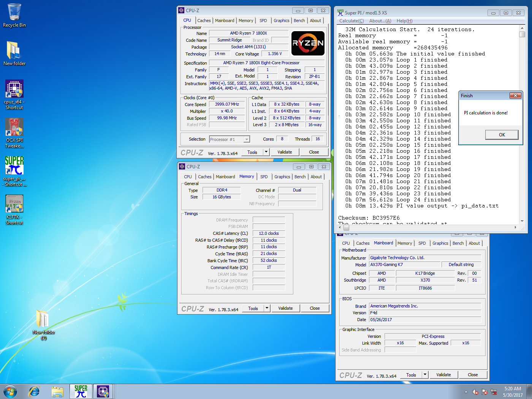Click the motherboard Model field AX370-Gaming K7
The width and height of the screenshot is (532, 399).
click(405, 265)
